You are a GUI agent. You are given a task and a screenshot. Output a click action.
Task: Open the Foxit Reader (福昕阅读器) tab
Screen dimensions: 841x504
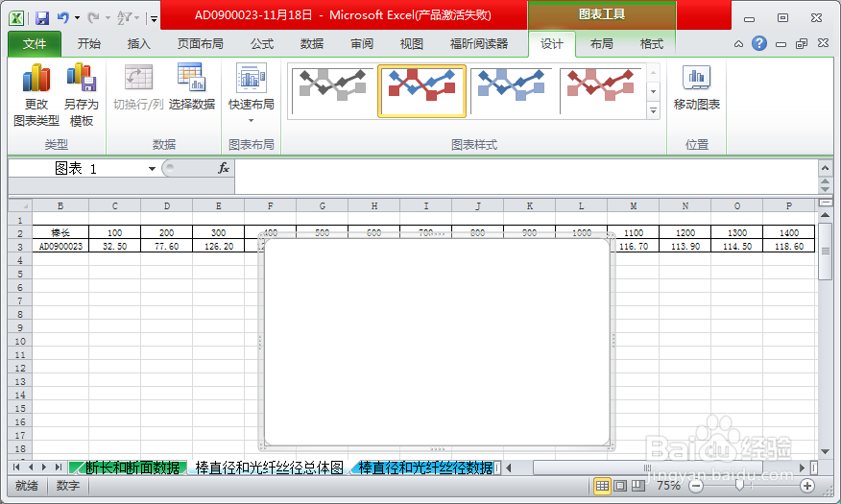(479, 44)
